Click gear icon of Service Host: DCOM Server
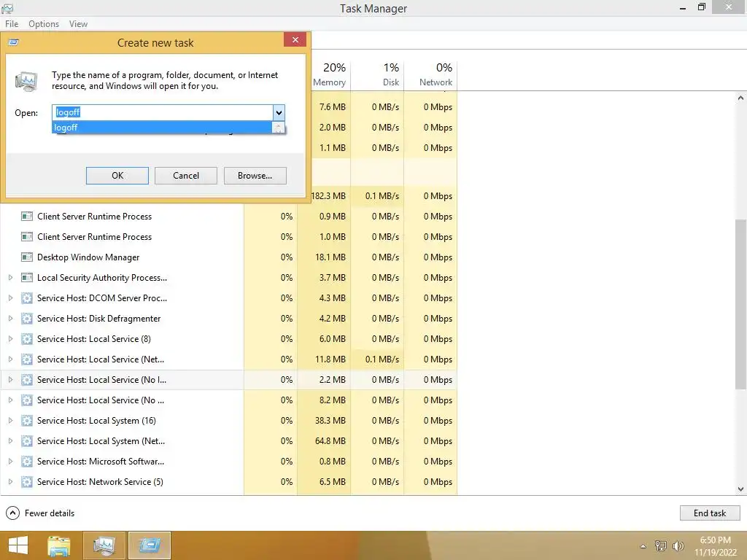 [27, 298]
